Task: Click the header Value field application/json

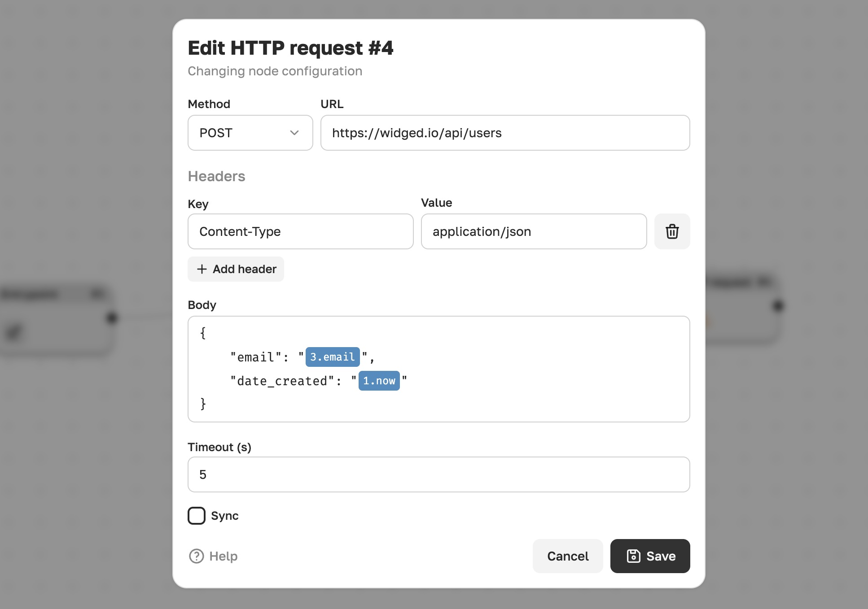Action: (x=534, y=231)
